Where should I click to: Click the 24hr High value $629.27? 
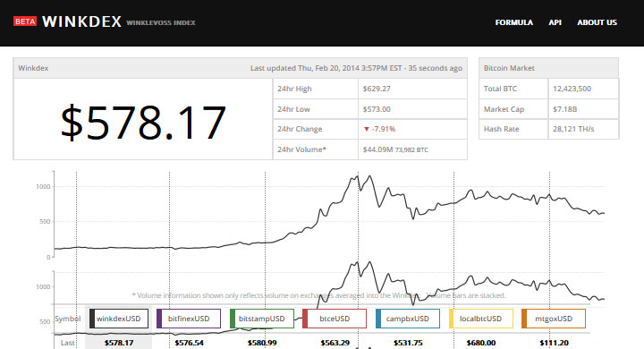coord(377,89)
